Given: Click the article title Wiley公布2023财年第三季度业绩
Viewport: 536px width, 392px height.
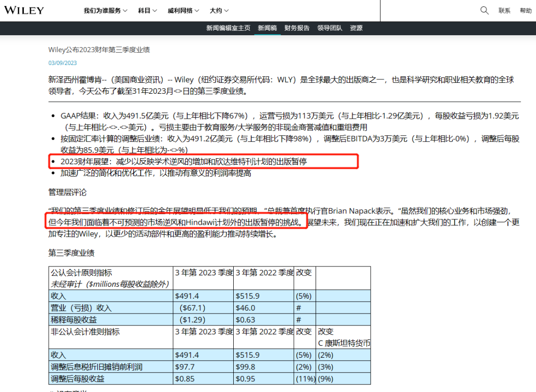Looking at the screenshot, I should (x=99, y=50).
